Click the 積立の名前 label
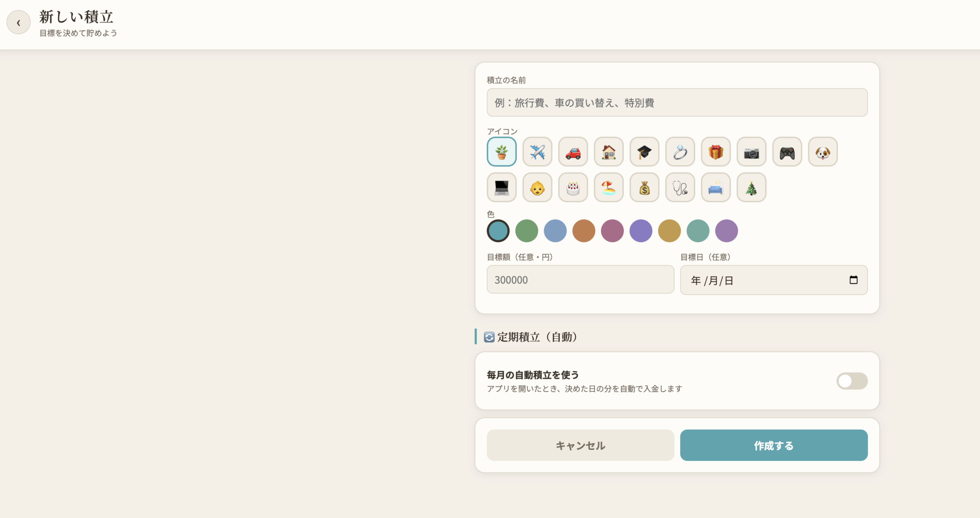Viewport: 980px width, 518px height. tap(506, 80)
